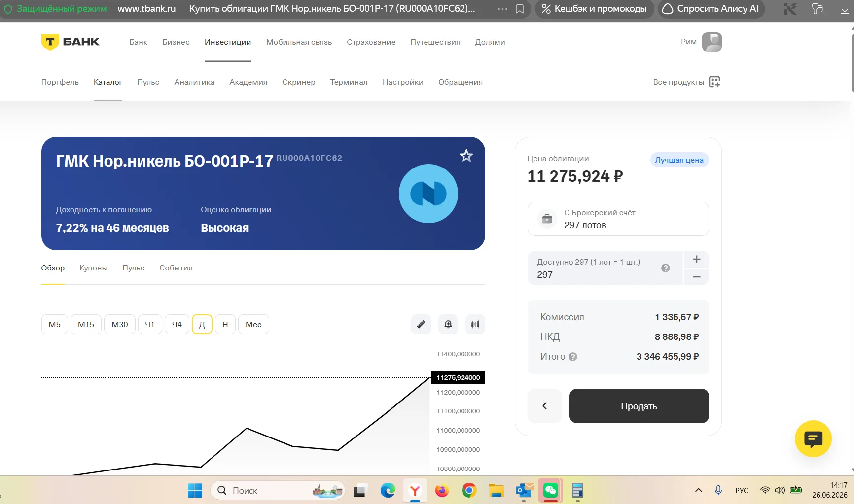Open Calculator from the taskbar

[577, 490]
